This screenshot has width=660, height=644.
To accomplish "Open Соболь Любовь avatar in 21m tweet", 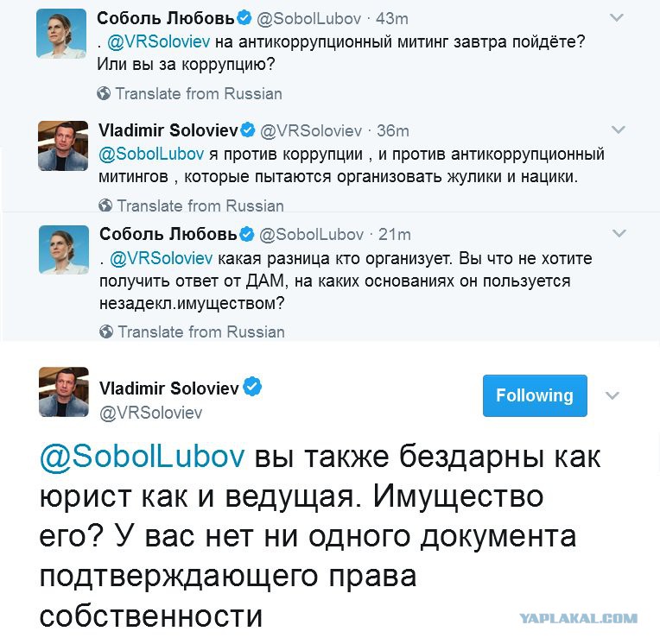I will point(64,249).
